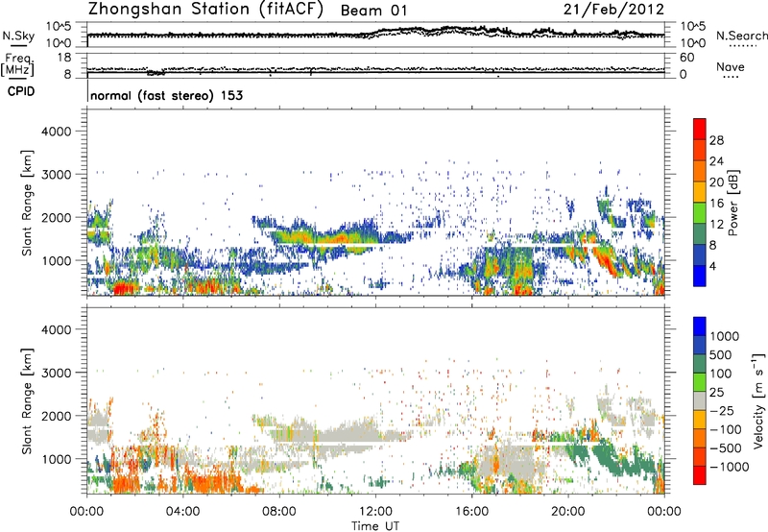The height and width of the screenshot is (532, 768).
Task: Click the velocity colorbar value '-1000'
Action: click(x=730, y=467)
